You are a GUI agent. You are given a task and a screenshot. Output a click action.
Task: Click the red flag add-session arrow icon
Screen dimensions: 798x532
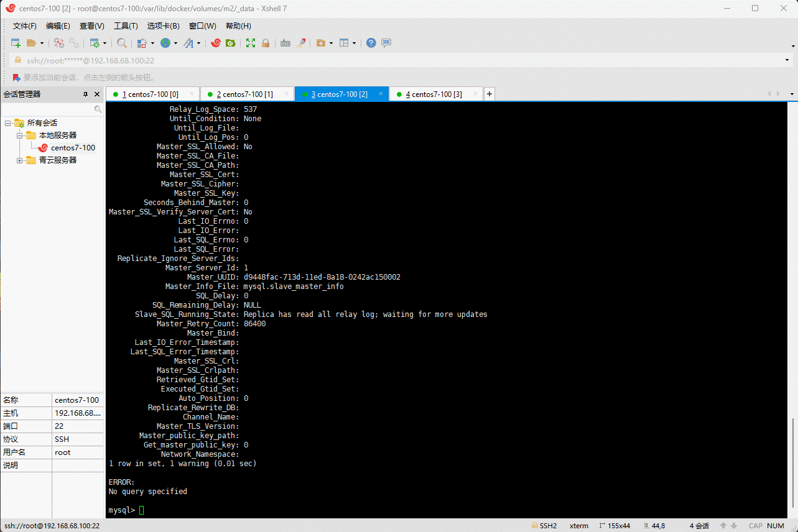pyautogui.click(x=17, y=78)
